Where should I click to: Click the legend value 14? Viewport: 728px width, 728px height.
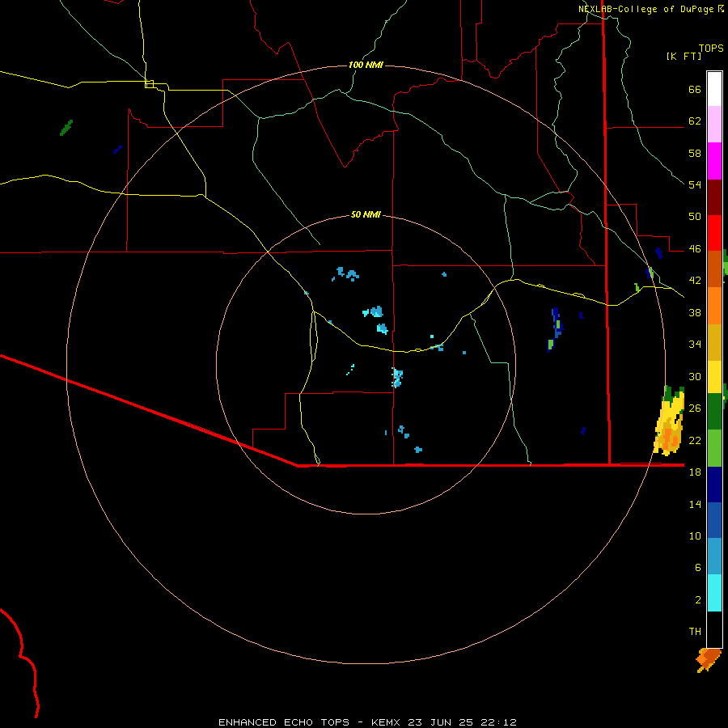[x=695, y=504]
